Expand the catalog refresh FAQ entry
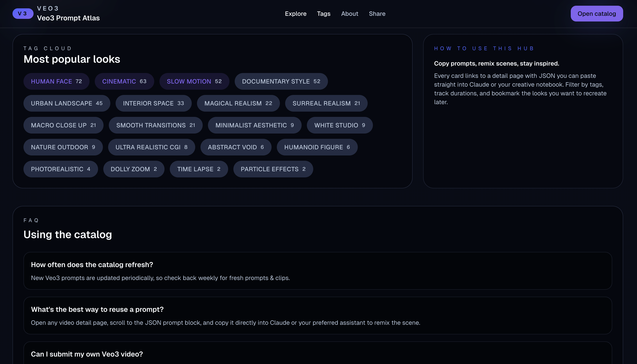The height and width of the screenshot is (364, 637). coord(92,265)
